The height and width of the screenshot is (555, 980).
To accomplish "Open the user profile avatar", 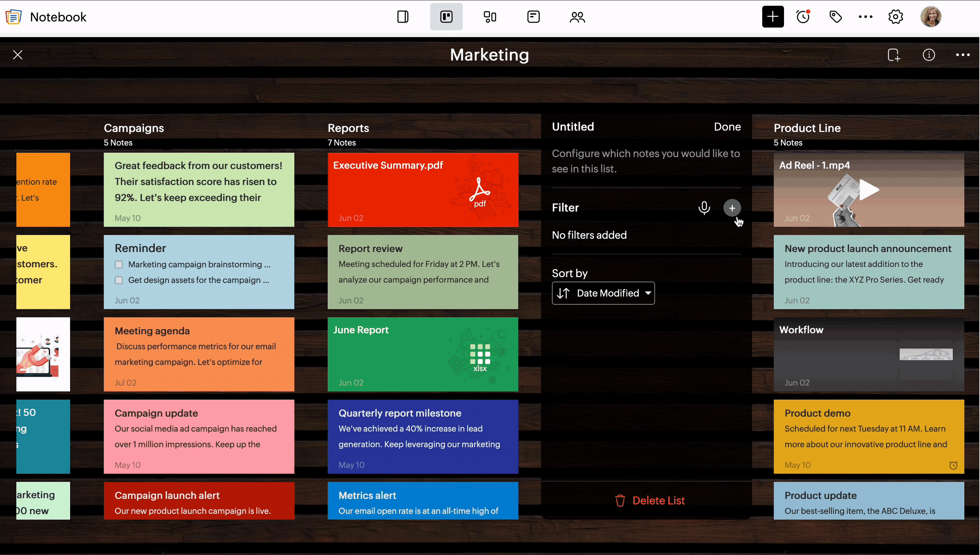I will click(x=931, y=17).
